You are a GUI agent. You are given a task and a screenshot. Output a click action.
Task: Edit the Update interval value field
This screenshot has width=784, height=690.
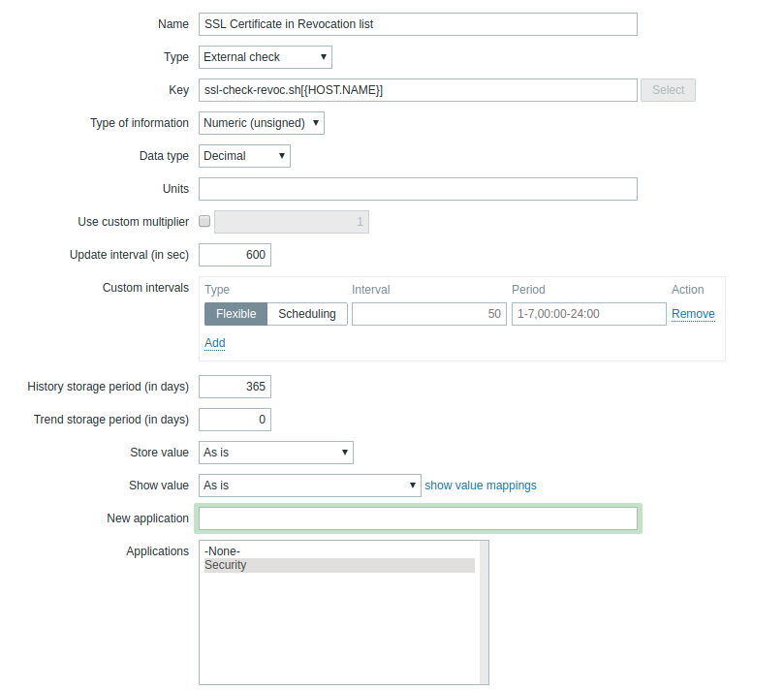(235, 255)
